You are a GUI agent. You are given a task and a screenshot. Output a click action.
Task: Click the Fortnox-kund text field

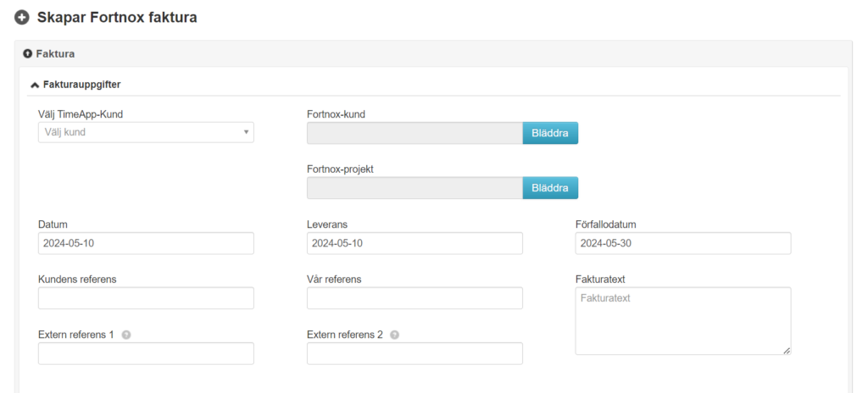coord(415,133)
